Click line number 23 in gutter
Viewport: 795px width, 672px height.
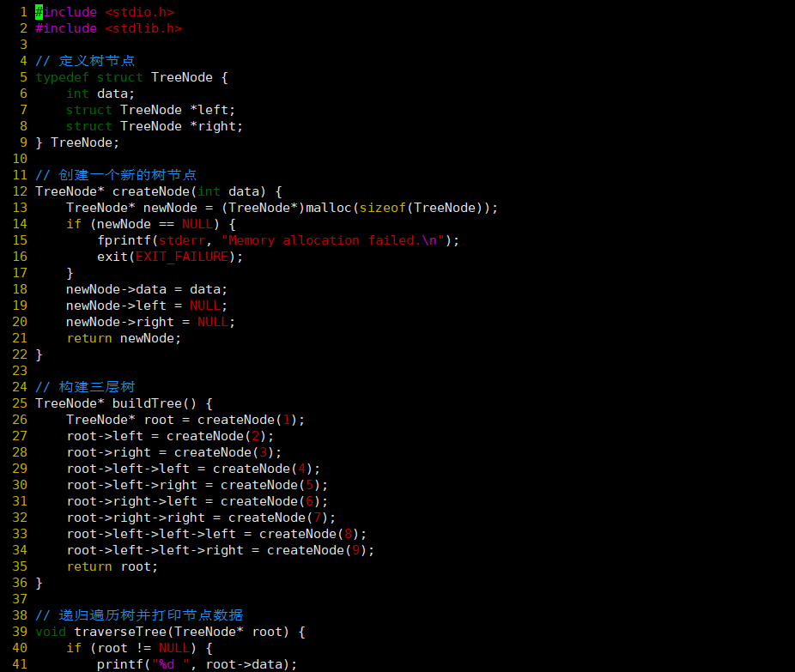pyautogui.click(x=20, y=371)
